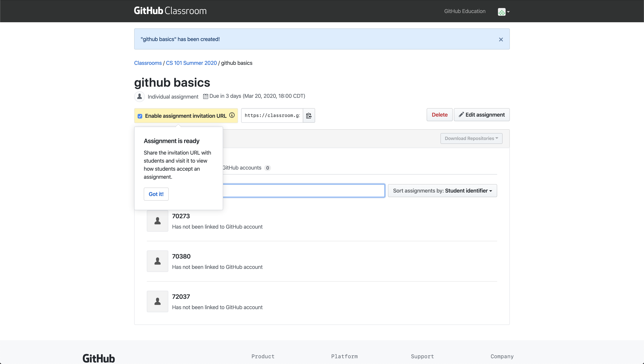This screenshot has height=364, width=644.
Task: Click the copy invitation URL clipboard icon
Action: pyautogui.click(x=309, y=115)
